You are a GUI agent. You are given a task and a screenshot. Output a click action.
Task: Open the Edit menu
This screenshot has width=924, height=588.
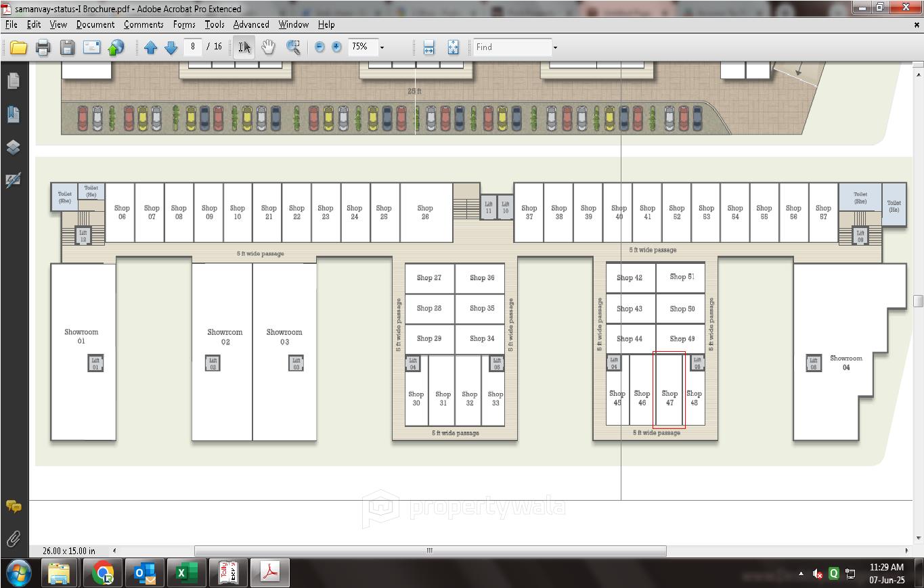[x=34, y=24]
